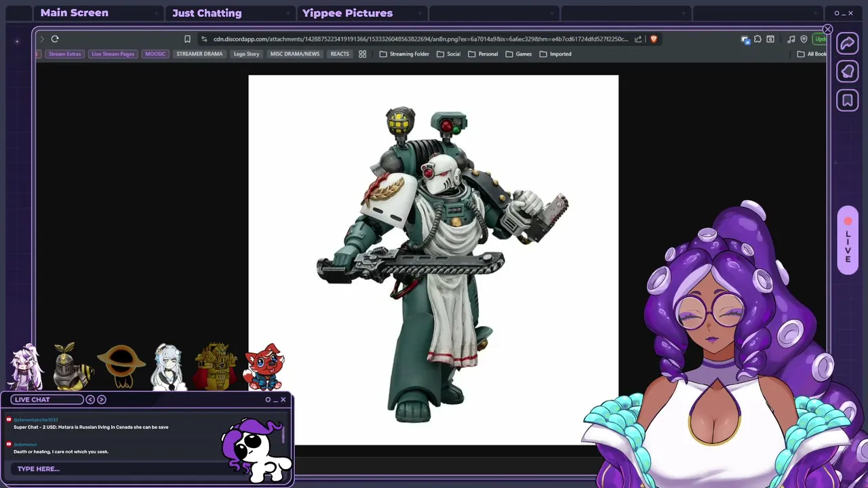Click the share arrow icon on the right sidebar

(848, 44)
